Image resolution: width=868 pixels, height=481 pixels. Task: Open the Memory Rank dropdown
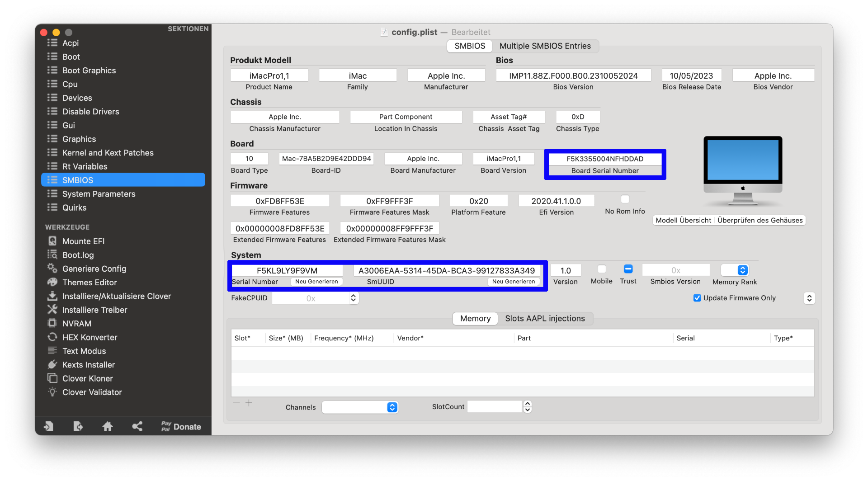click(735, 270)
